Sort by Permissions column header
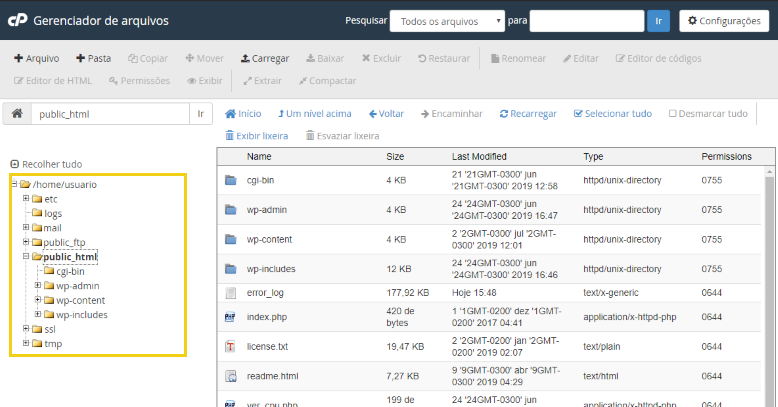This screenshot has height=407, width=778. pyautogui.click(x=726, y=156)
